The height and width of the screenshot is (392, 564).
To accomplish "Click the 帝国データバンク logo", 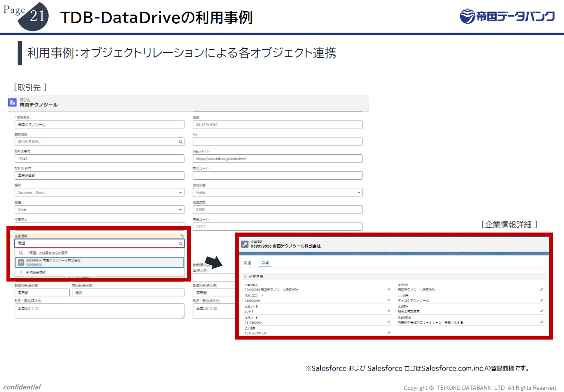I will pyautogui.click(x=507, y=16).
